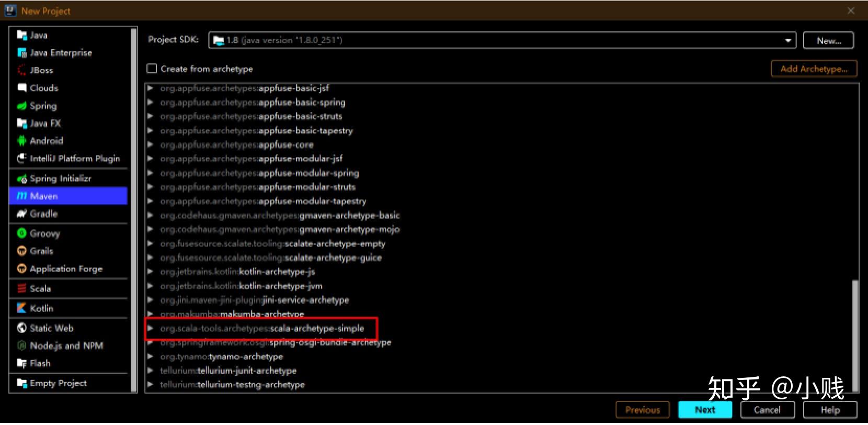Go back with the Previous button
Viewport: 868px width, 425px height.
point(643,410)
